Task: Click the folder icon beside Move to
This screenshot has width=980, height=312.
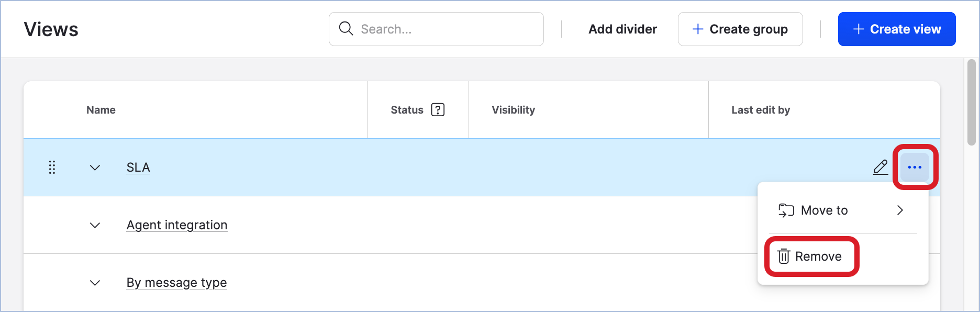Action: (x=786, y=210)
